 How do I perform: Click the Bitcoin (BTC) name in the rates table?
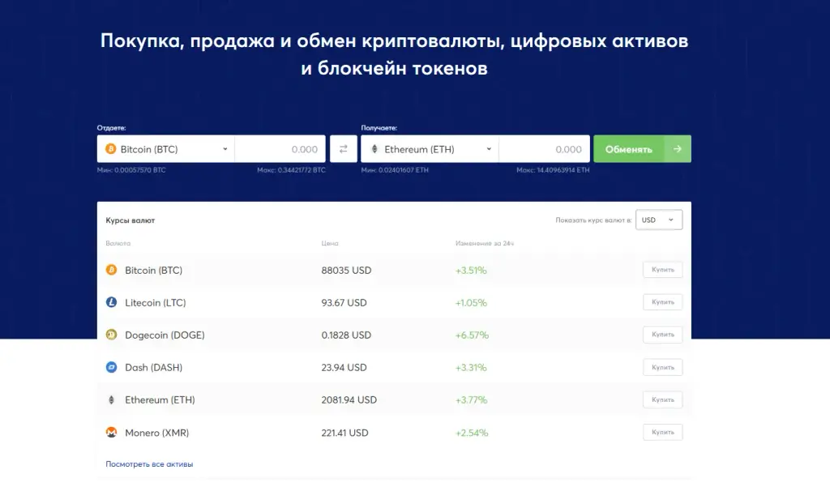point(153,270)
